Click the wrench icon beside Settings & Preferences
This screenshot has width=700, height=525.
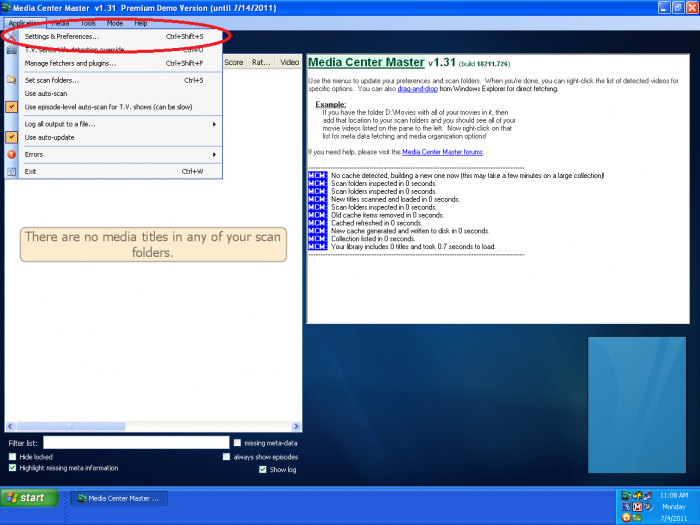12,37
